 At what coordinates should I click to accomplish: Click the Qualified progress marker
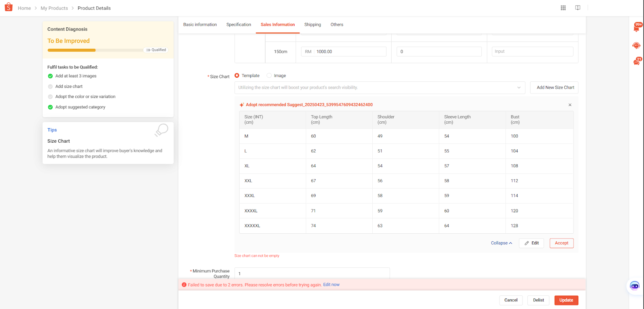[x=156, y=50]
